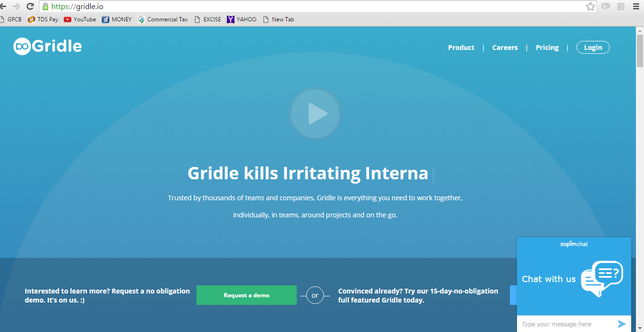Click scrollbar up arrow
Image resolution: width=644 pixels, height=332 pixels.
[640, 30]
